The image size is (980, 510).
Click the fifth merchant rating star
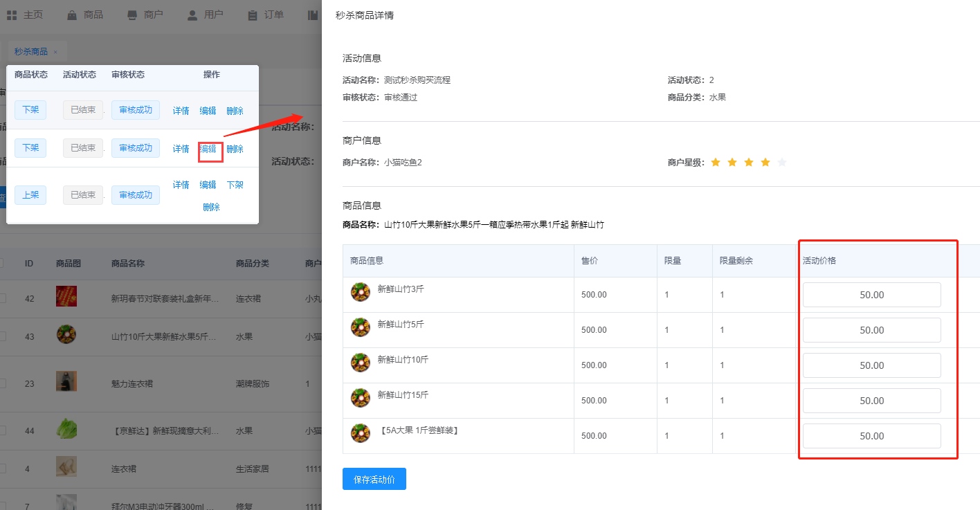click(x=782, y=162)
